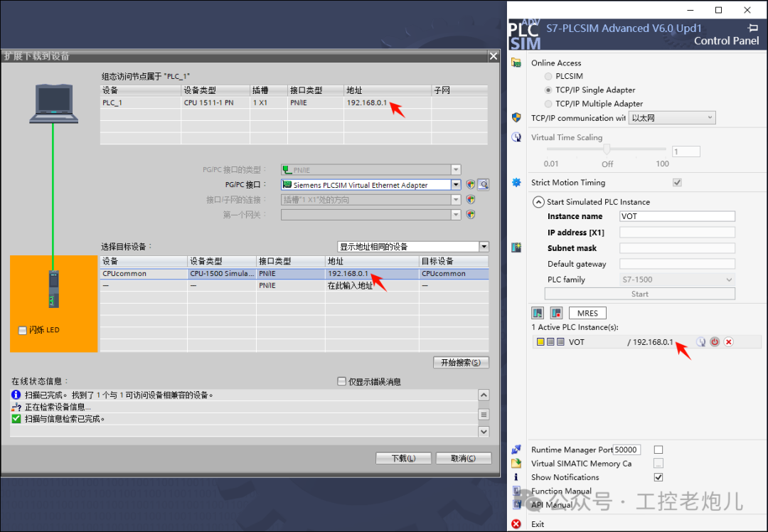Toggle the Strict Motion Timing checkbox

(677, 182)
